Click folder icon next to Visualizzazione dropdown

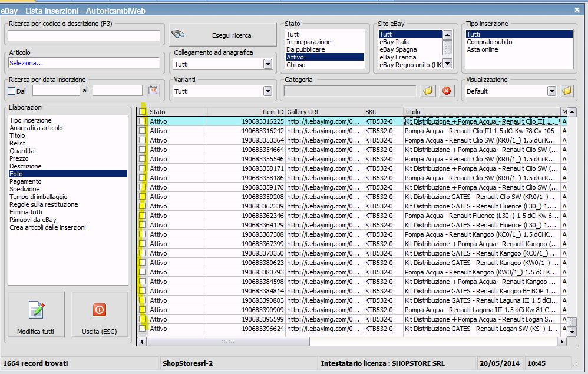(567, 91)
